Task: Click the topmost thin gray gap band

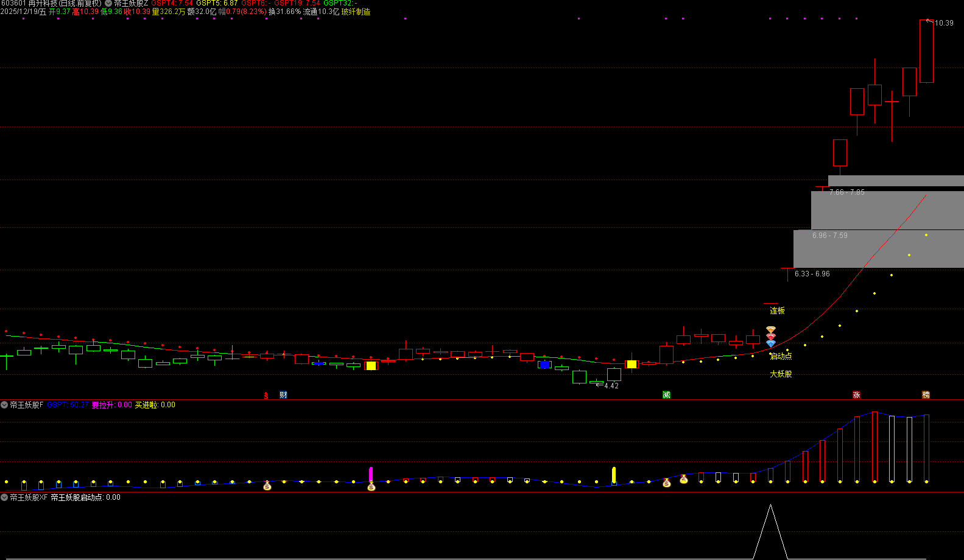Action: pyautogui.click(x=896, y=181)
